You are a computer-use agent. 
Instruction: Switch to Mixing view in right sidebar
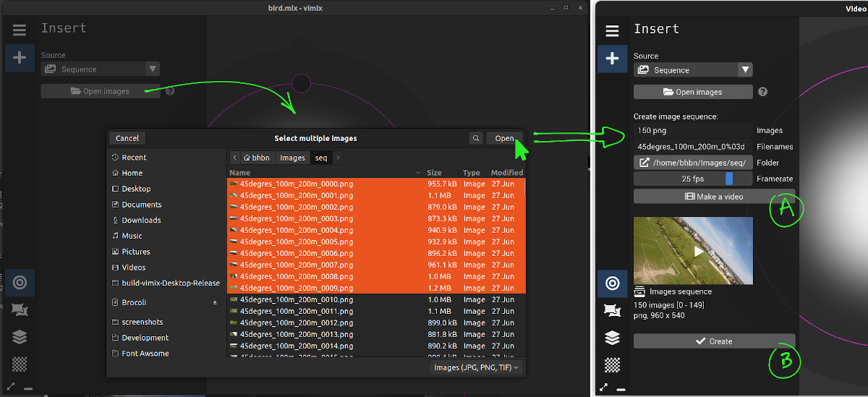tap(612, 283)
